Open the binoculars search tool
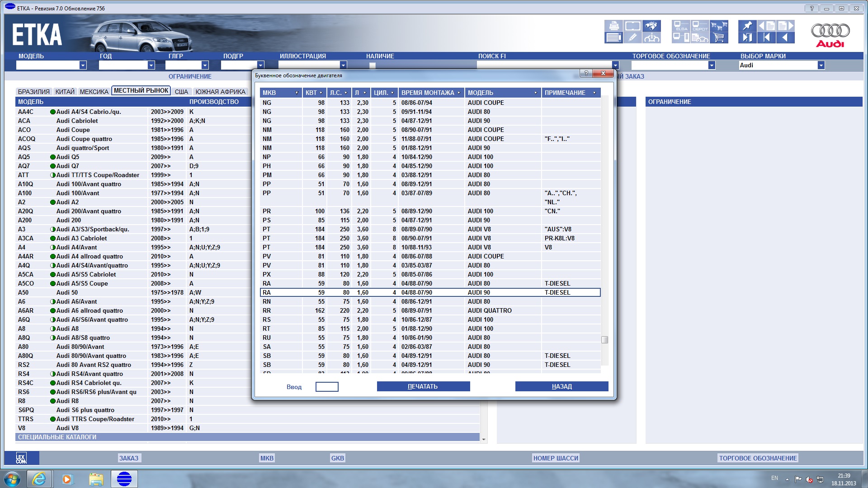Image resolution: width=868 pixels, height=488 pixels. (651, 26)
